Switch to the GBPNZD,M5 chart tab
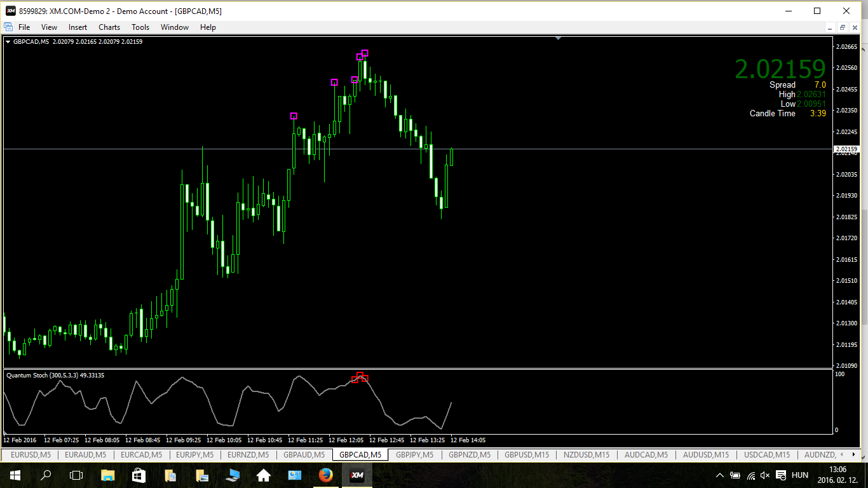The width and height of the screenshot is (868, 488). 470,454
